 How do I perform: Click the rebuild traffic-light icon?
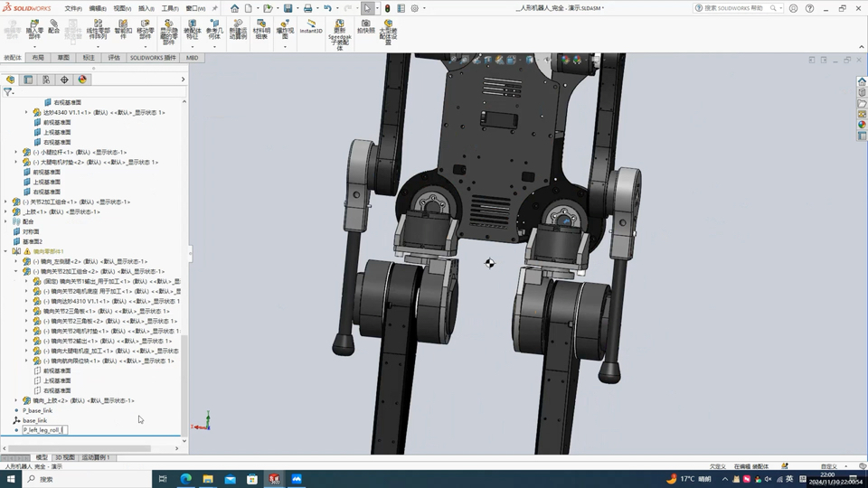(387, 8)
